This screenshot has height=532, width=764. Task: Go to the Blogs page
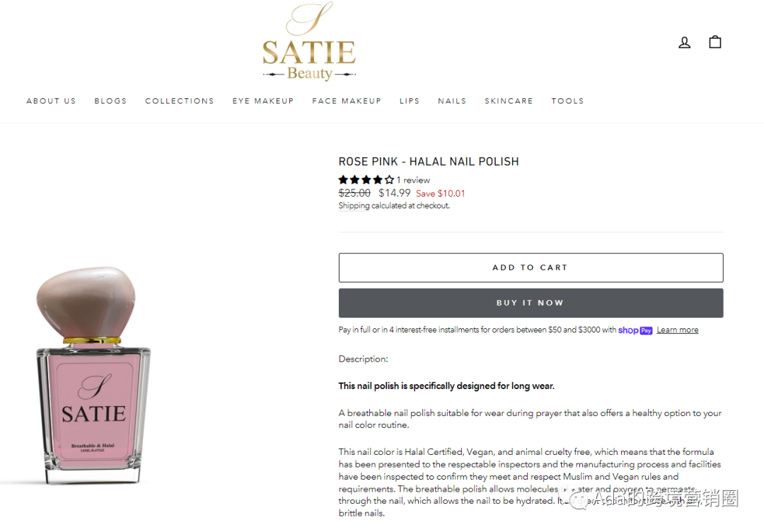[x=110, y=101]
